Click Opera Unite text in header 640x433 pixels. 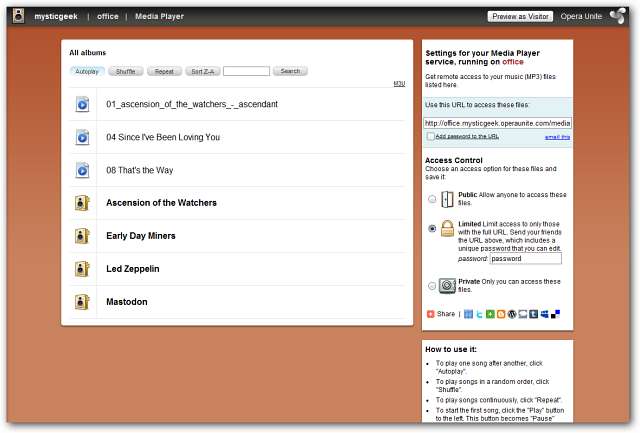pos(581,16)
